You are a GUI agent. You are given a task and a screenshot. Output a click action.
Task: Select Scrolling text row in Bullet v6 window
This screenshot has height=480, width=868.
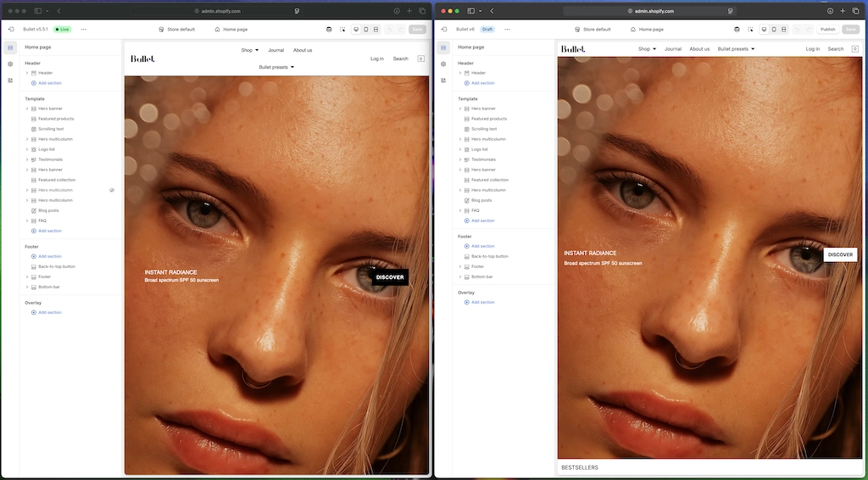[x=504, y=129]
